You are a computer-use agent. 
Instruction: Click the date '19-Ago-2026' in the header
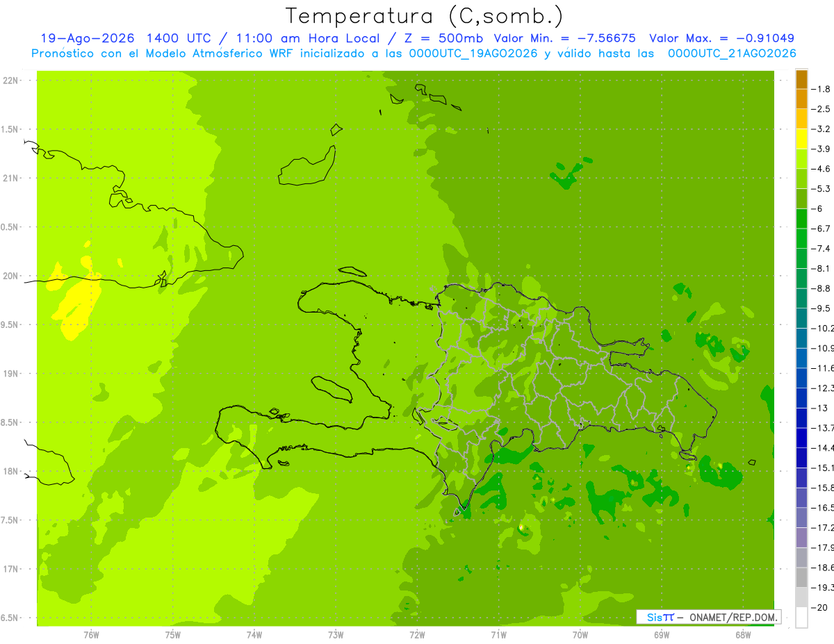(87, 38)
